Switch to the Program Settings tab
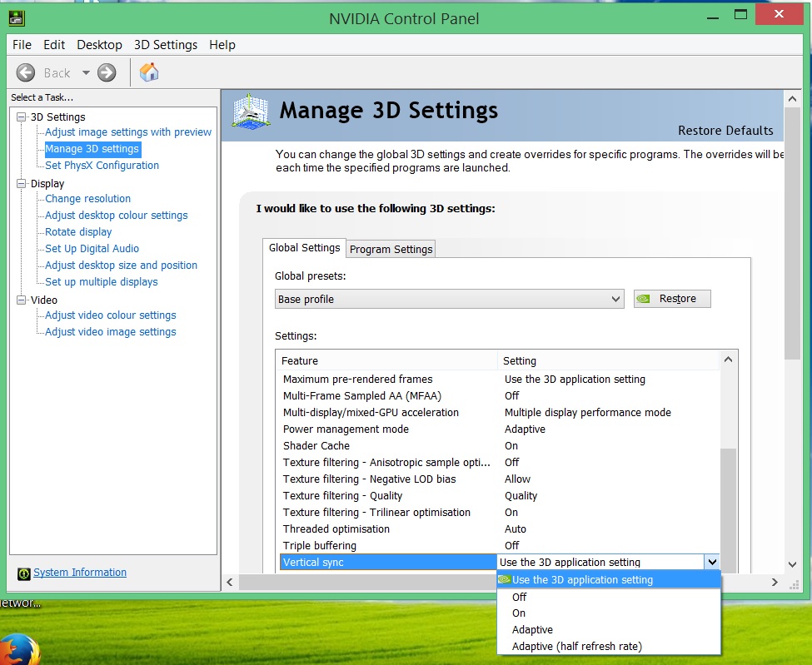Screen dimensions: 812x665 pos(391,250)
